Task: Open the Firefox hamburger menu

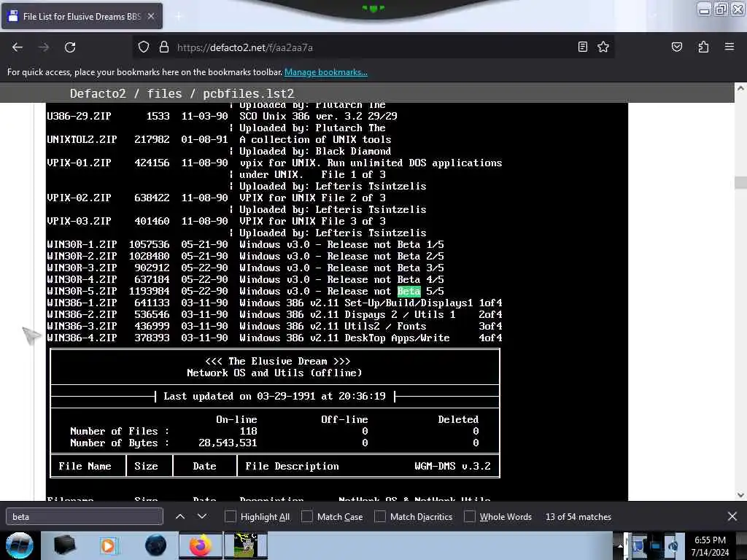Action: (x=729, y=47)
